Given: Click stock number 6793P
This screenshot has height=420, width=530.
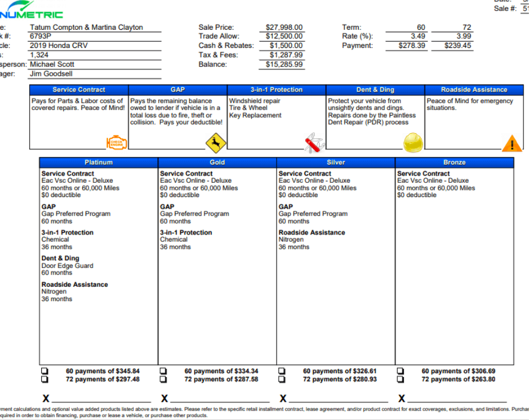Looking at the screenshot, I should pyautogui.click(x=41, y=36).
